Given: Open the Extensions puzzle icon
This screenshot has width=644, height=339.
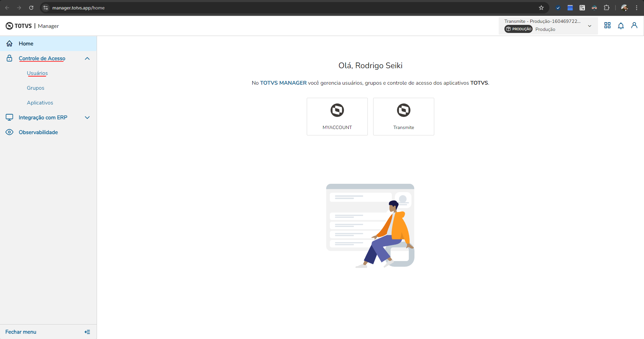Looking at the screenshot, I should click(x=606, y=8).
